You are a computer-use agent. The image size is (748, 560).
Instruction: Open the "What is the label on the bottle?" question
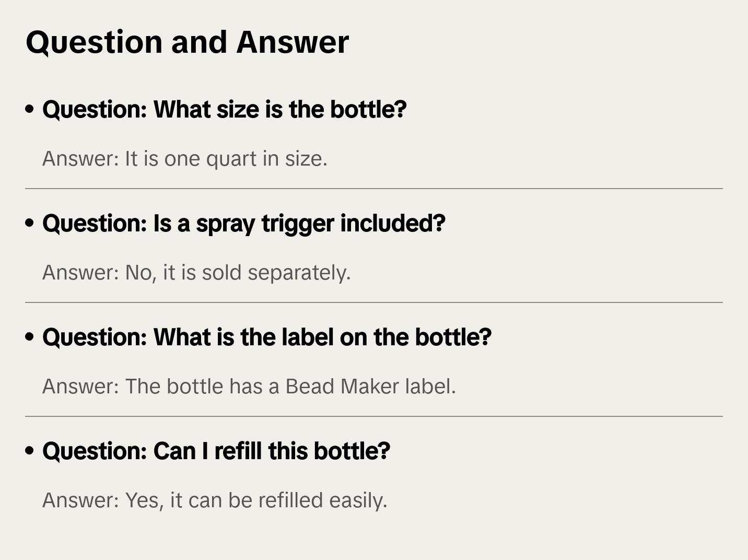(266, 337)
